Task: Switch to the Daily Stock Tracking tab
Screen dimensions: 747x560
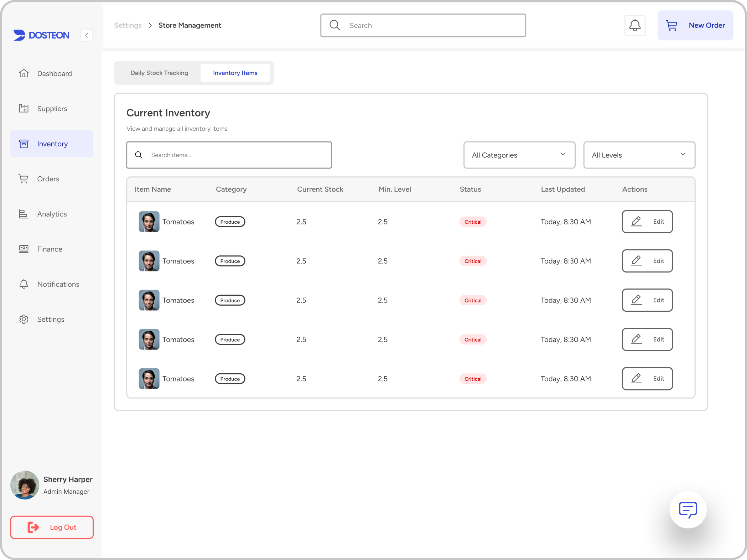Action: (159, 73)
